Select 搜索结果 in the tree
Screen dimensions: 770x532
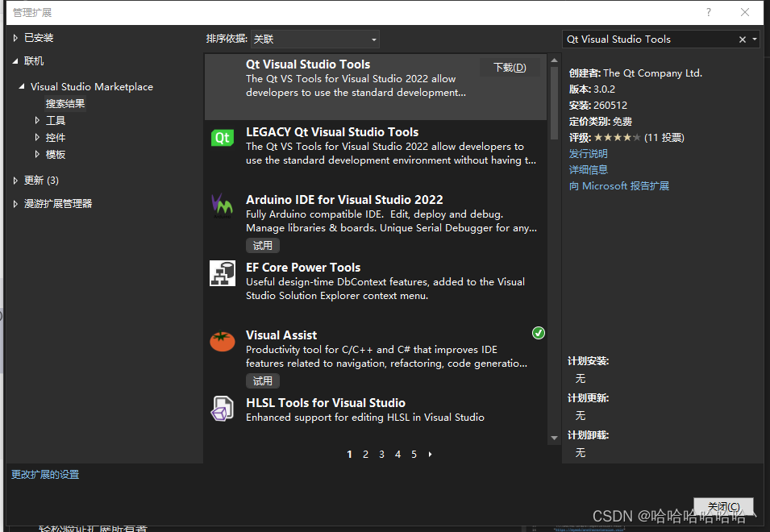point(65,103)
